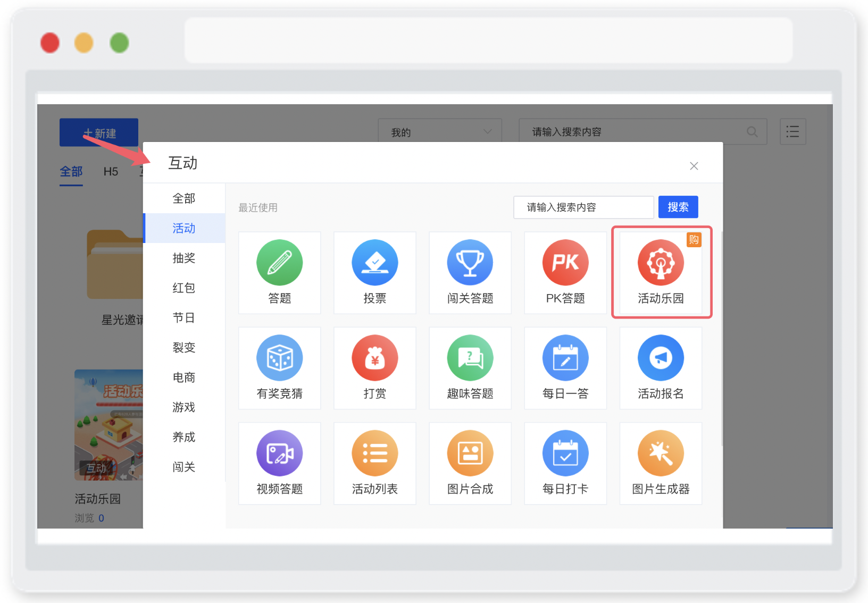Choose the 图片合成 component
Screen dimensions: 868x603
tap(470, 463)
